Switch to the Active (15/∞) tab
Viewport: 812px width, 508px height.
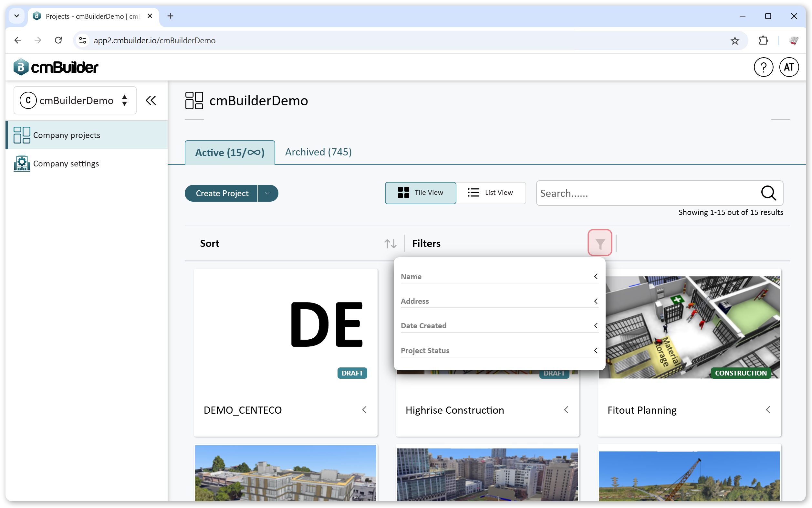pos(230,153)
